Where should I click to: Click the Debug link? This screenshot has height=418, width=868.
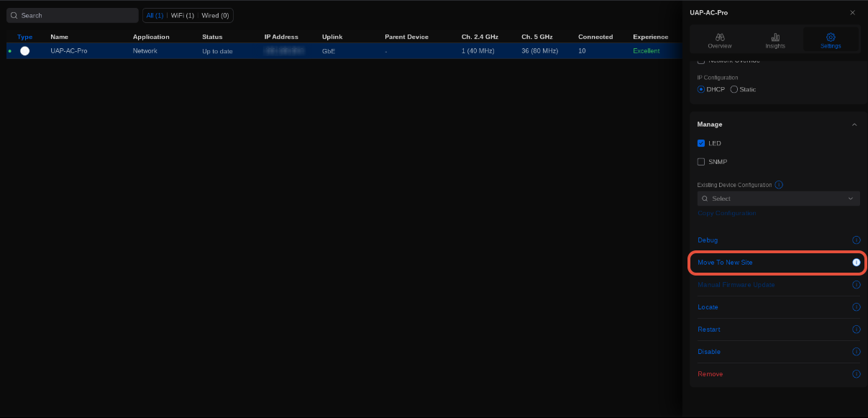(x=708, y=240)
